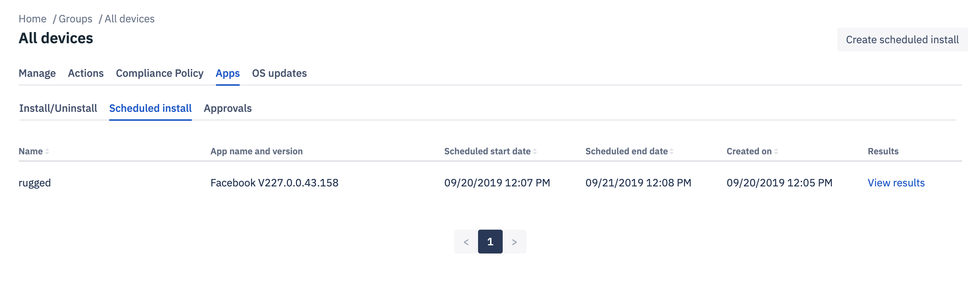This screenshot has width=980, height=296.
Task: Switch to Install/Uninstall sub-tab
Action: pos(58,108)
